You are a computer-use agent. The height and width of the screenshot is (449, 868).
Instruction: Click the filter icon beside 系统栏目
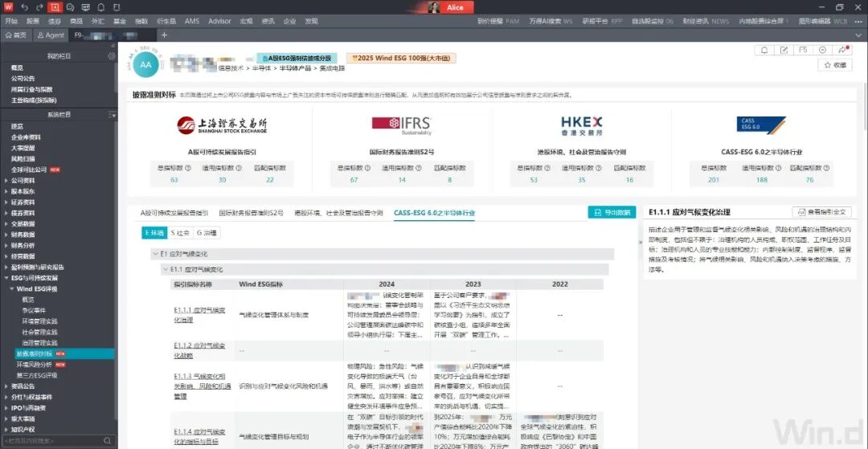tap(113, 115)
